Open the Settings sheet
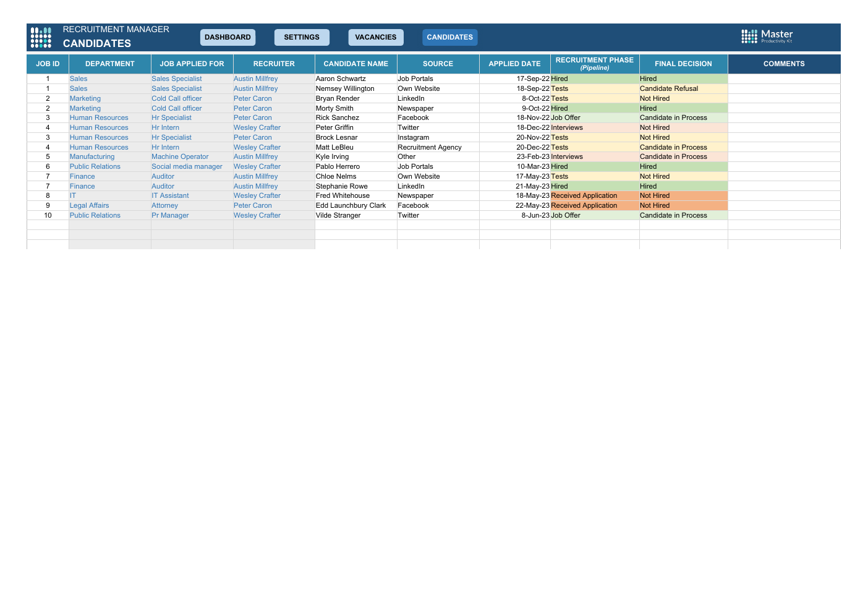 point(302,37)
